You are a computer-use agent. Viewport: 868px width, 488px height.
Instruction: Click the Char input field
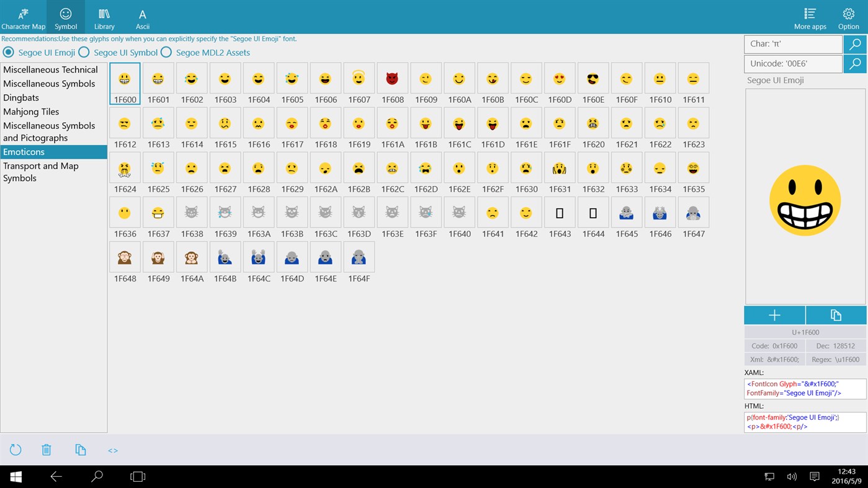[793, 44]
